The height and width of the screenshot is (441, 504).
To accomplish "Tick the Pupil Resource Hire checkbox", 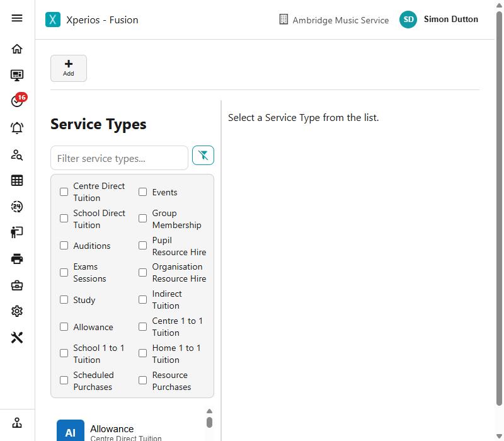I will pyautogui.click(x=143, y=246).
